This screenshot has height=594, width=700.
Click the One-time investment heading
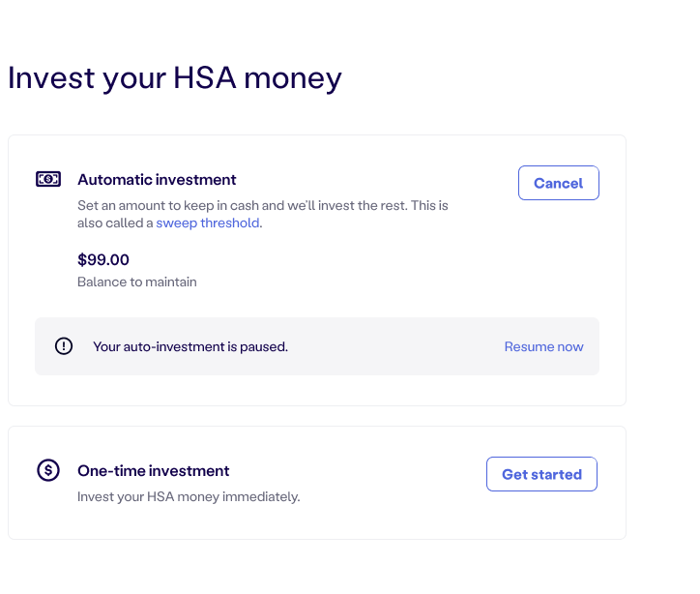coord(153,471)
